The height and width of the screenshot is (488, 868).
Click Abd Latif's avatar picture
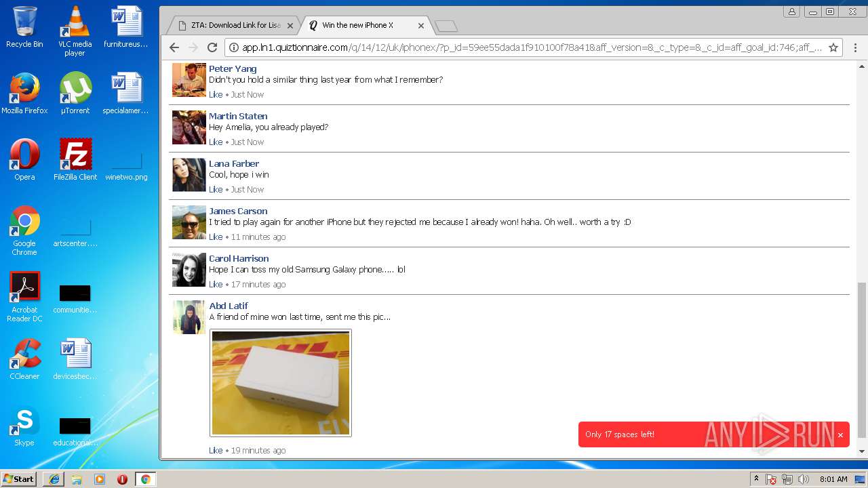click(189, 317)
